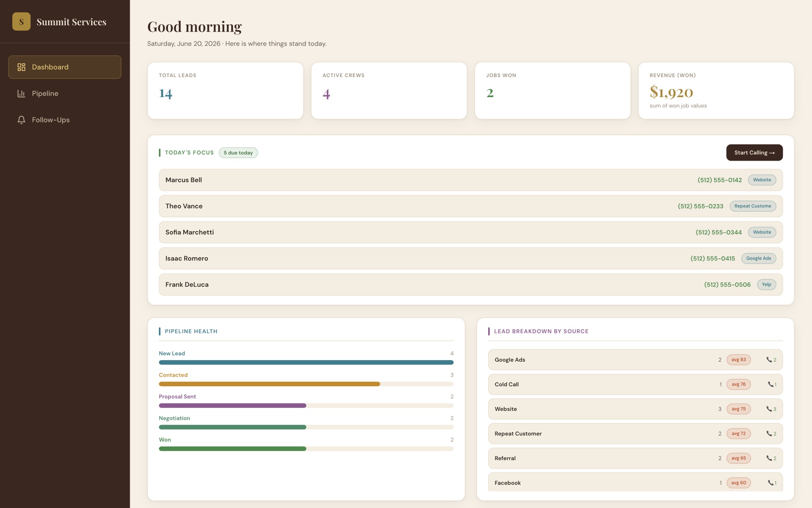Click the phone icon in Website source row
This screenshot has width=812, height=508.
point(769,409)
